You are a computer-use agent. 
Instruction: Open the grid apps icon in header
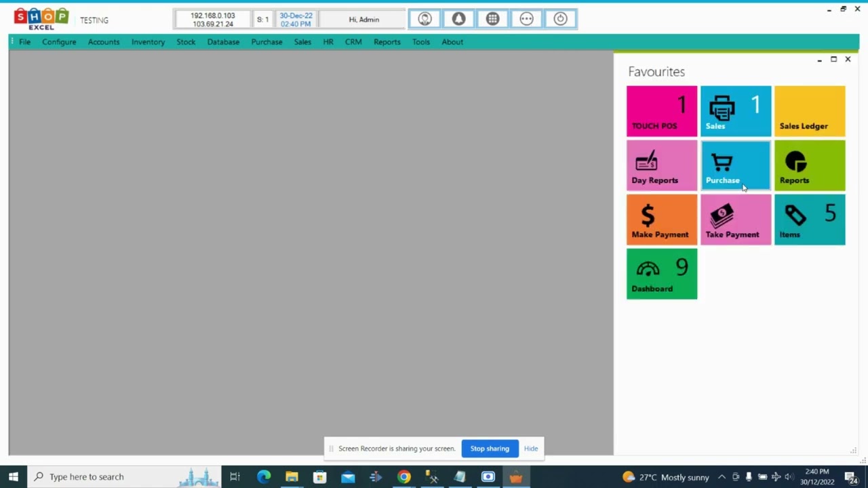[x=492, y=19]
